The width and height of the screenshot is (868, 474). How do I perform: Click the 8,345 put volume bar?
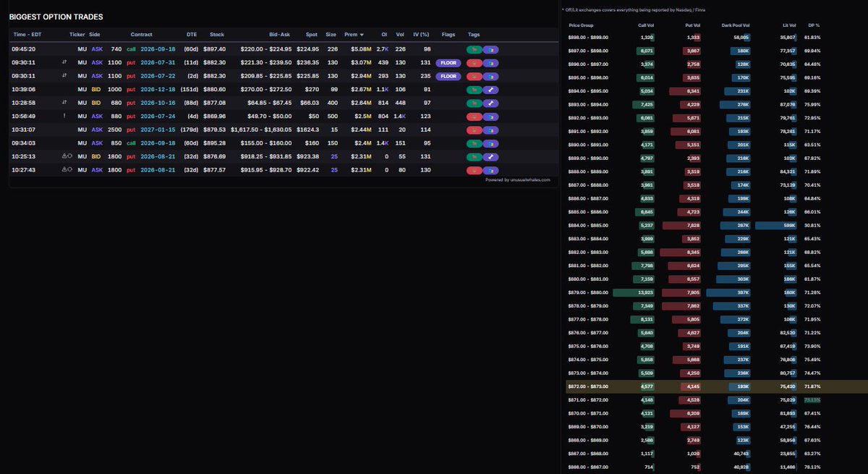(x=681, y=252)
